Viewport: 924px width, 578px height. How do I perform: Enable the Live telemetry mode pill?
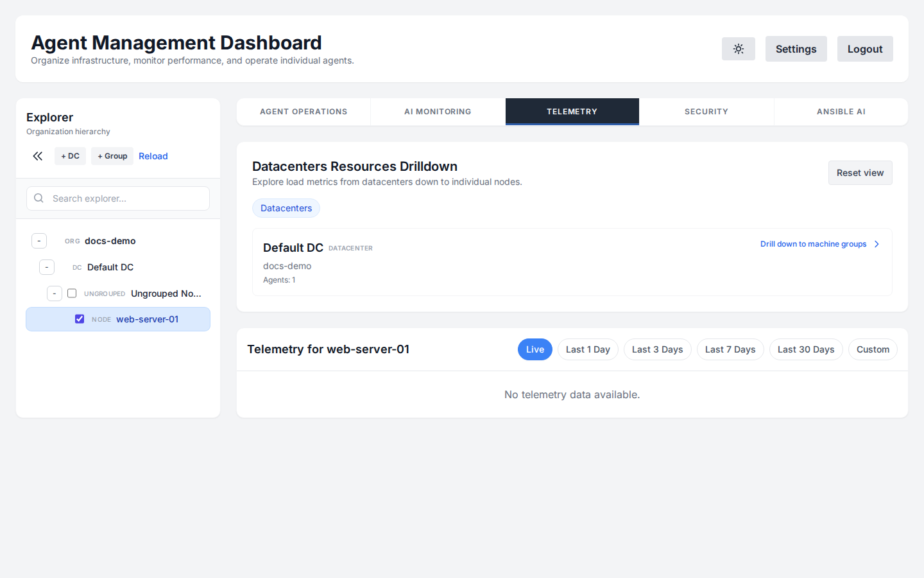coord(535,349)
